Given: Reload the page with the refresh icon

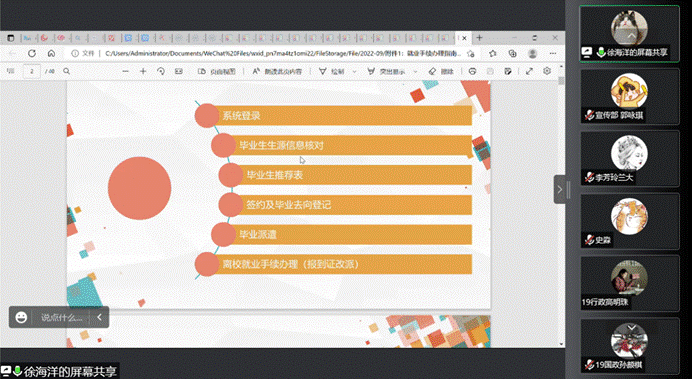Looking at the screenshot, I should click(x=32, y=53).
